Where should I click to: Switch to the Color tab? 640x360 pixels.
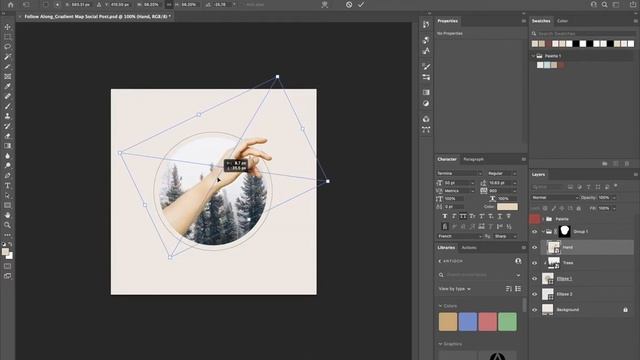click(562, 21)
